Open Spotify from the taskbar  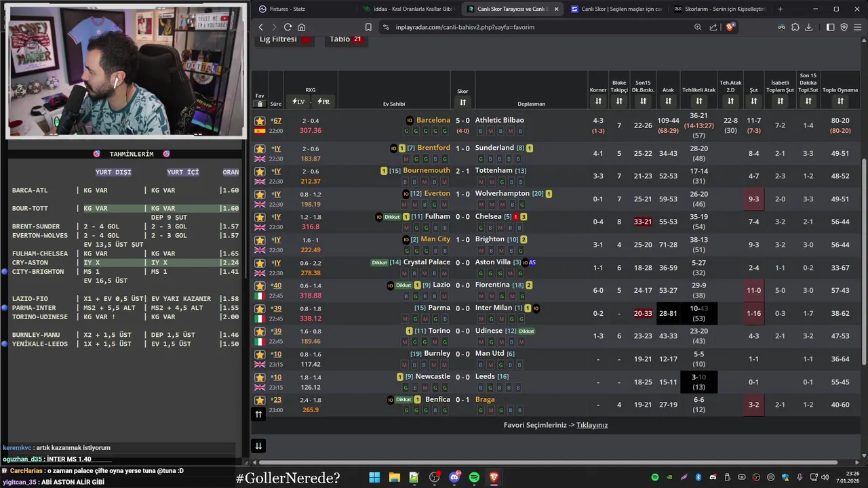tap(474, 477)
